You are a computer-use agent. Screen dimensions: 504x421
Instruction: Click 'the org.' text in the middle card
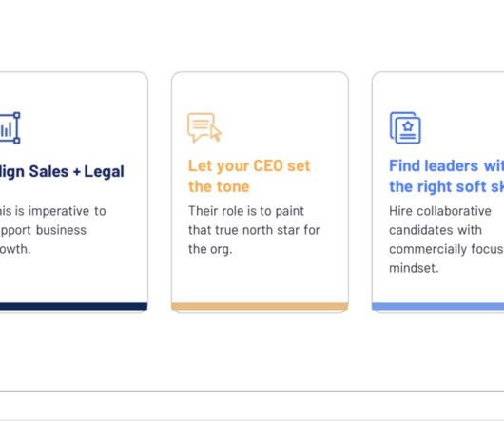(x=210, y=249)
